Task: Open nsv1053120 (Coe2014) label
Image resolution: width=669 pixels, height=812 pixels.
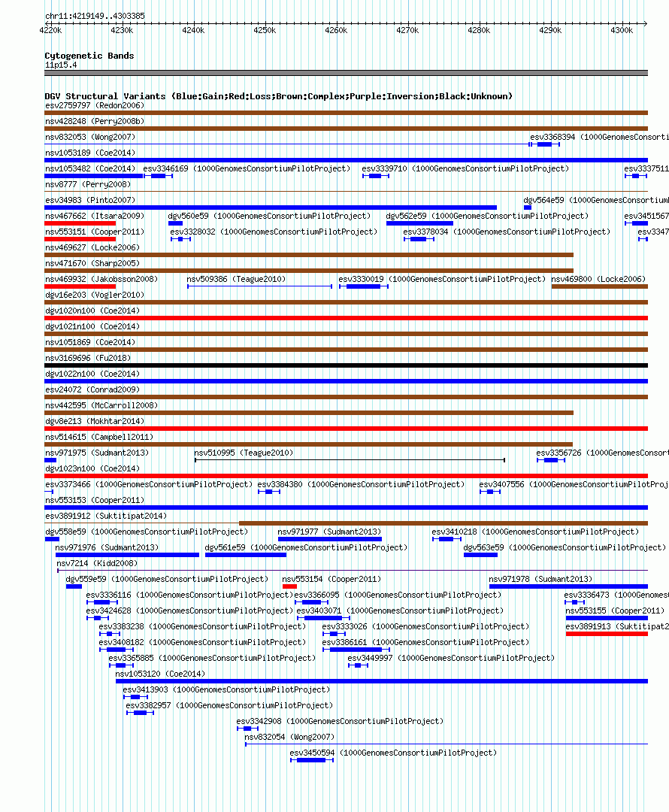Action: click(x=160, y=674)
